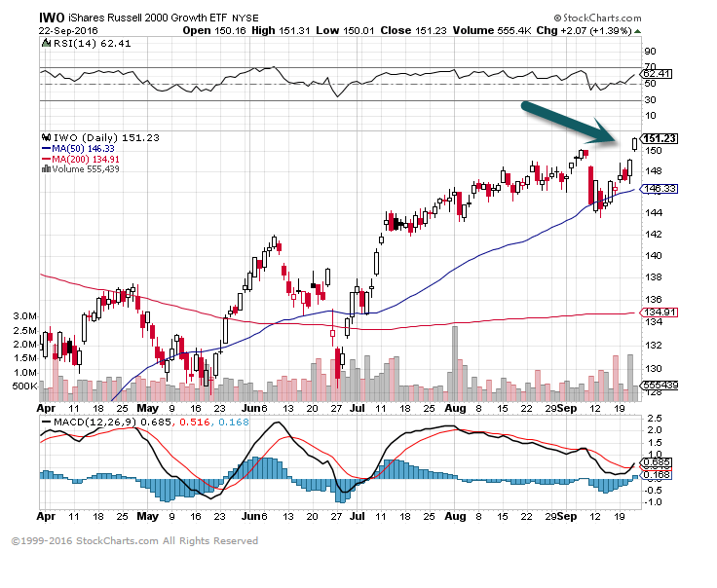
Task: Click the 146.33 MA(50) axis tag
Action: (659, 189)
